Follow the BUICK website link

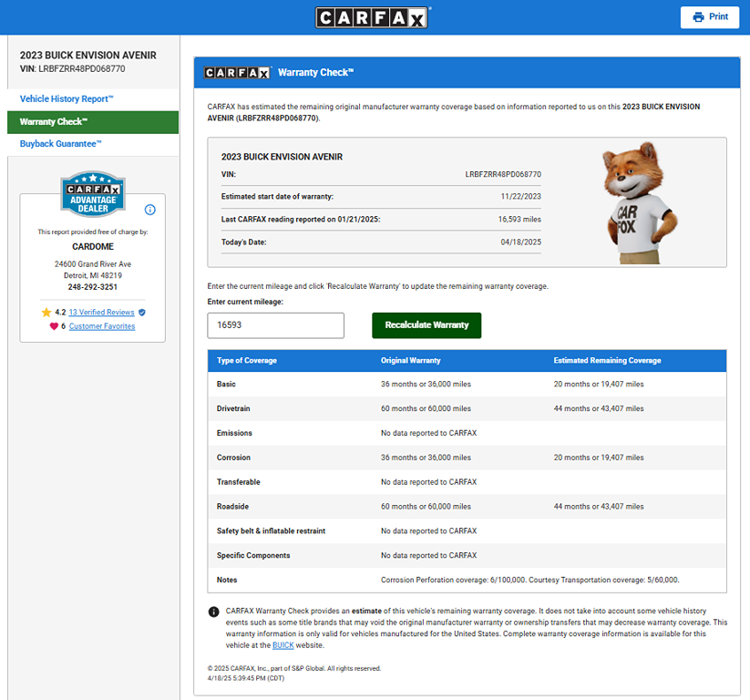pyautogui.click(x=282, y=645)
